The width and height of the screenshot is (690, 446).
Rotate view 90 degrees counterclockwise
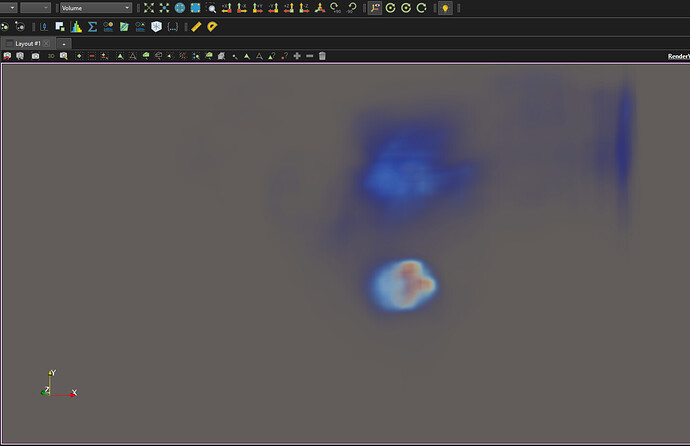[351, 8]
